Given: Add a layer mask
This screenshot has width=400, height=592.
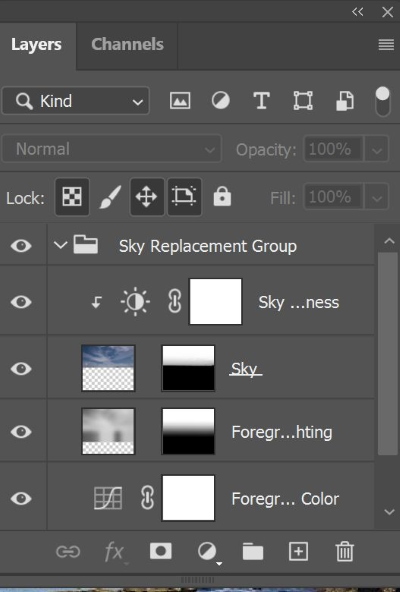Looking at the screenshot, I should coord(161,551).
